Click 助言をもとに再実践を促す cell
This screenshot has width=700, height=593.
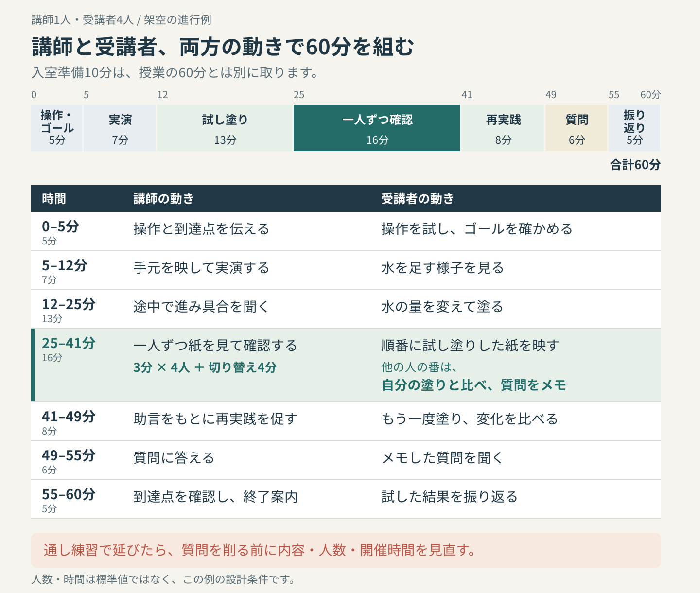click(x=215, y=419)
